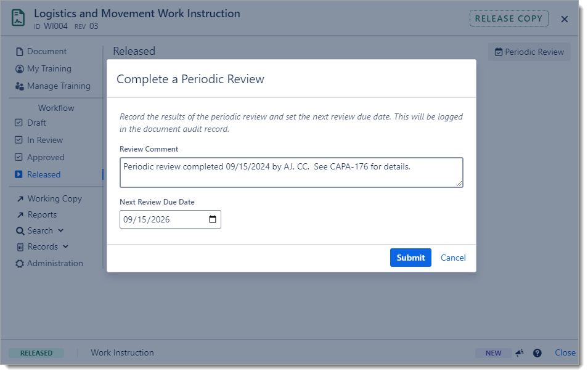
Task: Cancel the periodic review dialog
Action: click(453, 258)
